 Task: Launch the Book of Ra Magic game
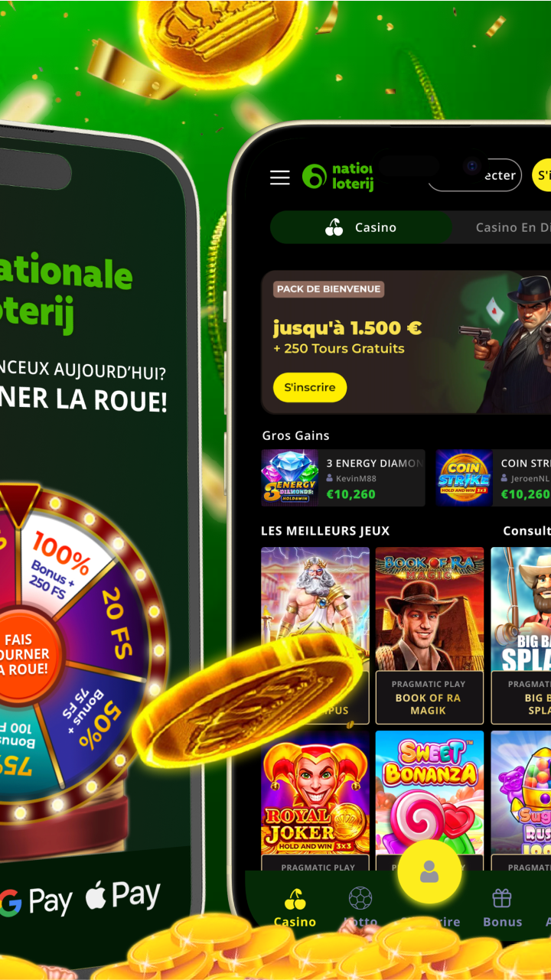coord(429,635)
